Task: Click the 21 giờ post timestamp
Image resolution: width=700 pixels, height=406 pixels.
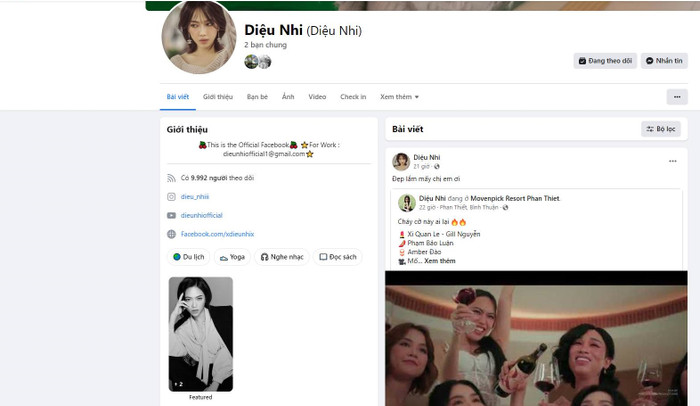Action: pos(421,167)
